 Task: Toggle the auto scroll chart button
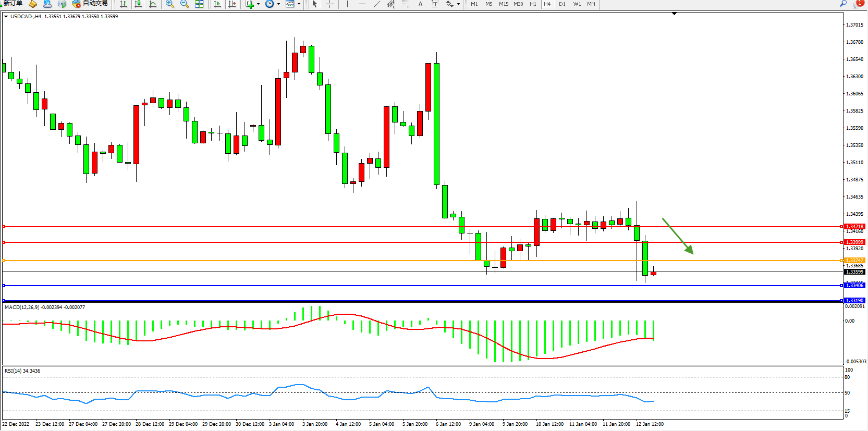(x=217, y=4)
